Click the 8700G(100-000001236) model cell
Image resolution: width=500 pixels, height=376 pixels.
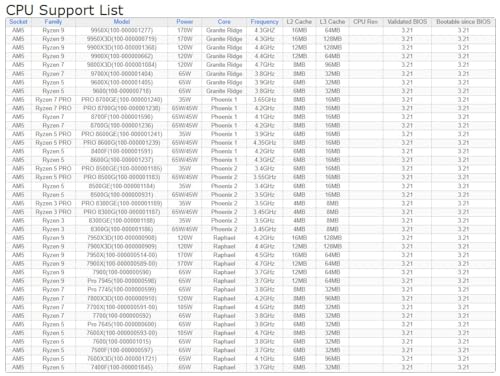point(122,126)
